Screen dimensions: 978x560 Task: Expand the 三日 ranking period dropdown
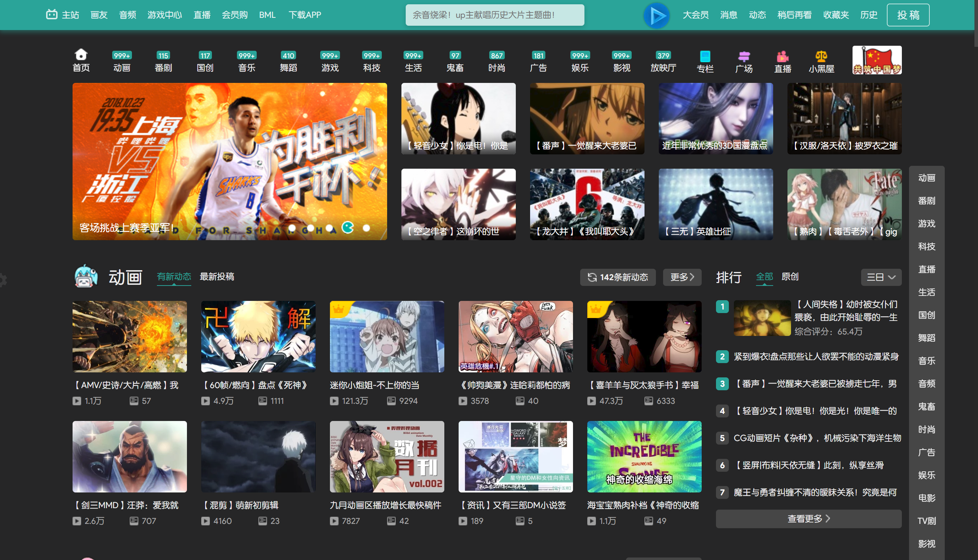pyautogui.click(x=881, y=277)
